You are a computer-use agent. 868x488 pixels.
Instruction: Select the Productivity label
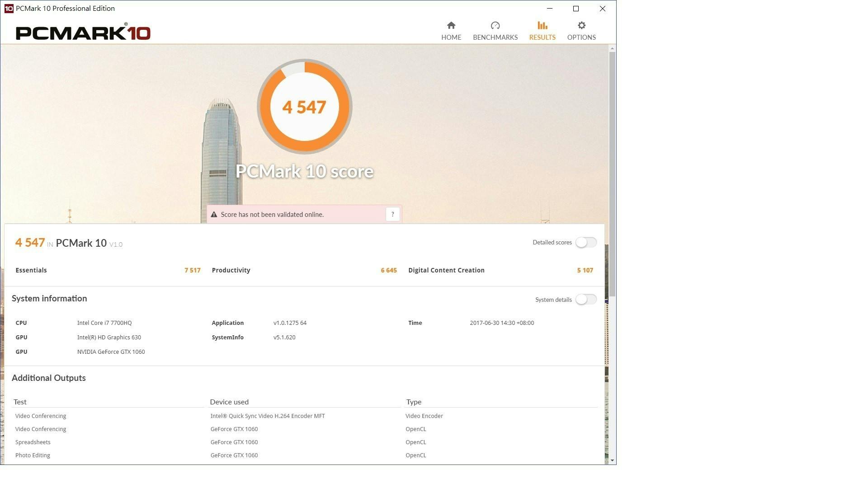[231, 270]
